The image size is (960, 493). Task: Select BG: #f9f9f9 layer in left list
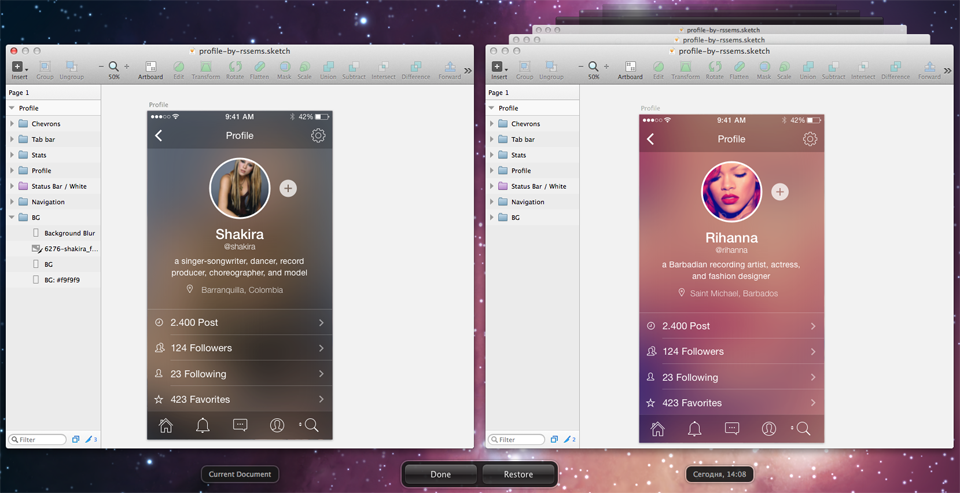[53, 280]
